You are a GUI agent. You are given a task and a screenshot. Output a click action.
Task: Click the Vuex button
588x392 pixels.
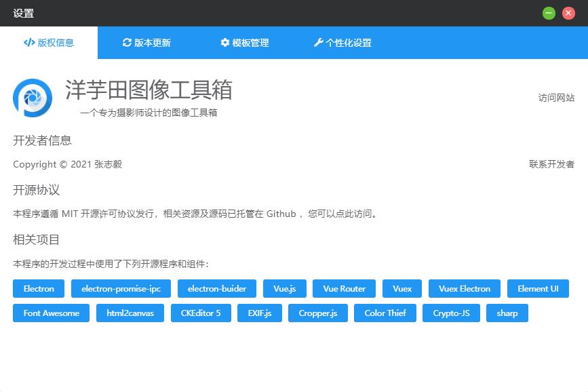(402, 288)
